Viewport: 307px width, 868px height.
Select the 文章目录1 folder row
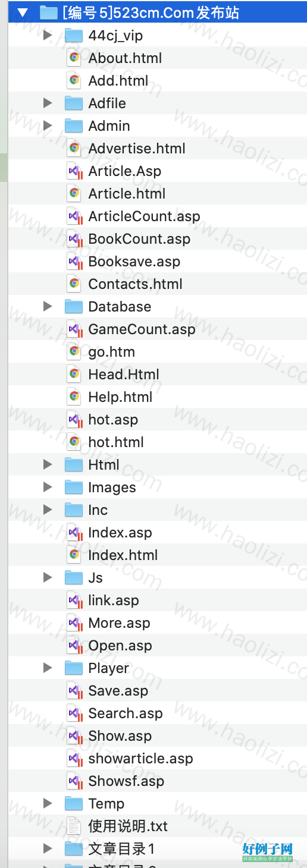[157, 849]
